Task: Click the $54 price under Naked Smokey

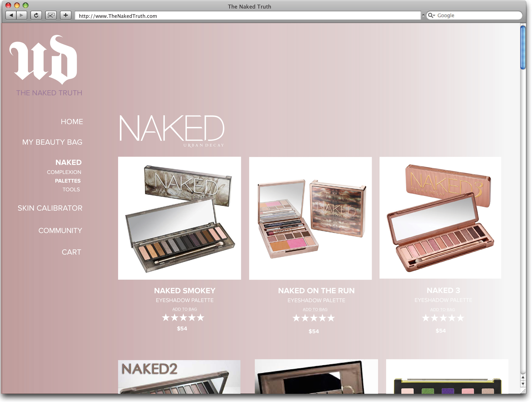Action: coord(182,328)
